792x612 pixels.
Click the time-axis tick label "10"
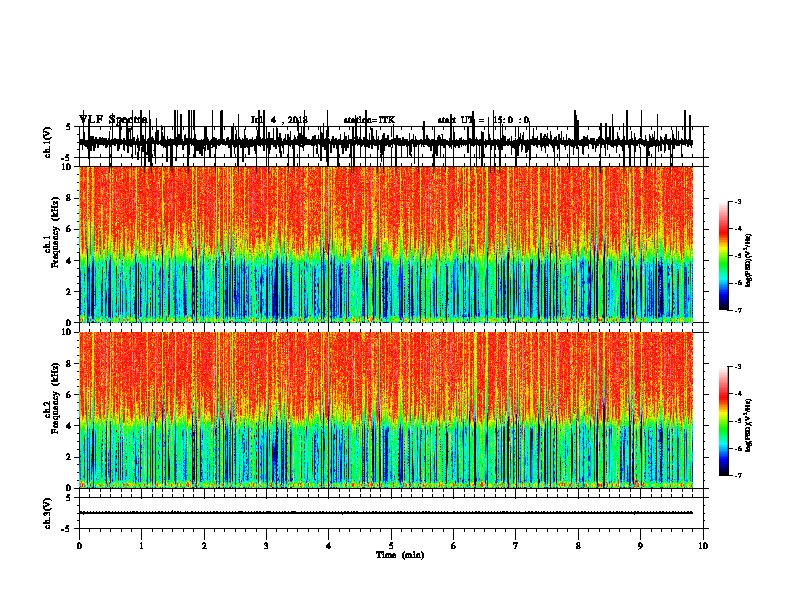pos(703,545)
